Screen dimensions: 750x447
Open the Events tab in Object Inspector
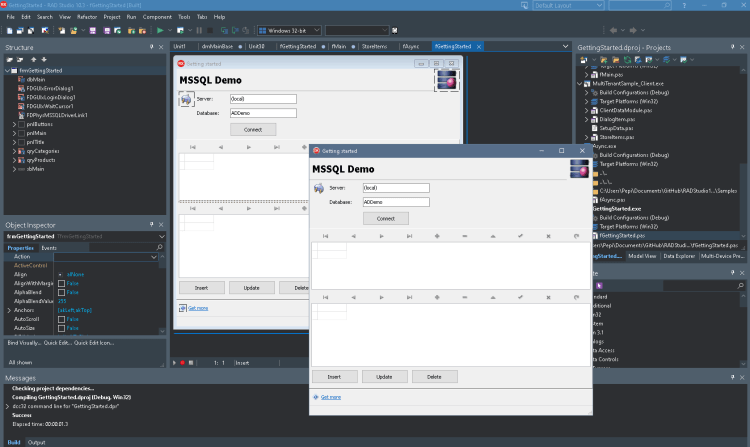coord(49,248)
